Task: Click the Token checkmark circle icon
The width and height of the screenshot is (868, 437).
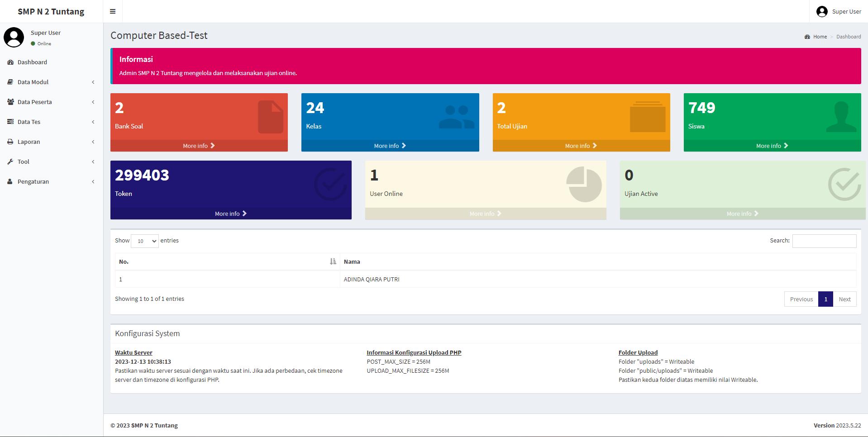Action: (x=330, y=184)
